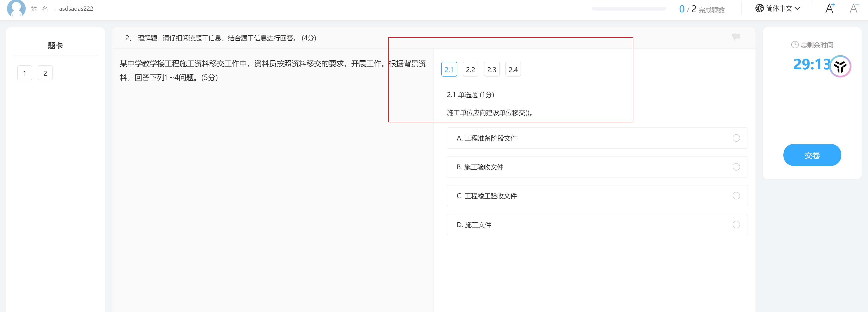Click question text 施工单位应向建设单位移交()

click(490, 113)
